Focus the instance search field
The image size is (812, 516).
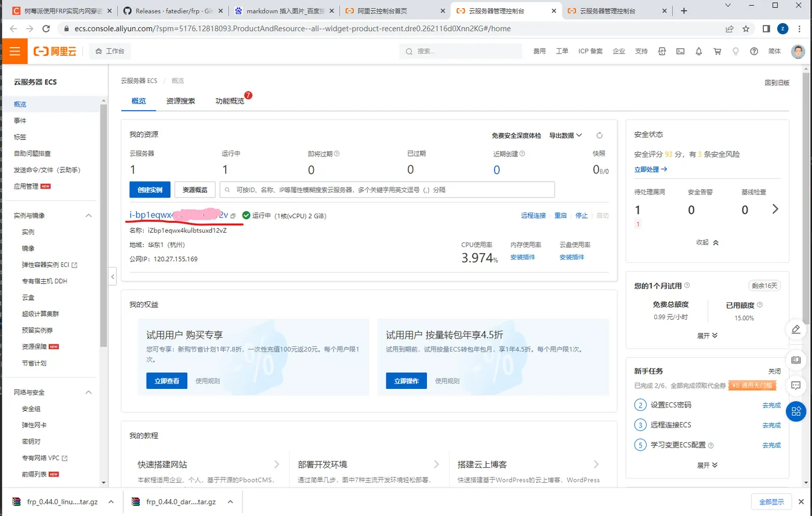pyautogui.click(x=387, y=190)
